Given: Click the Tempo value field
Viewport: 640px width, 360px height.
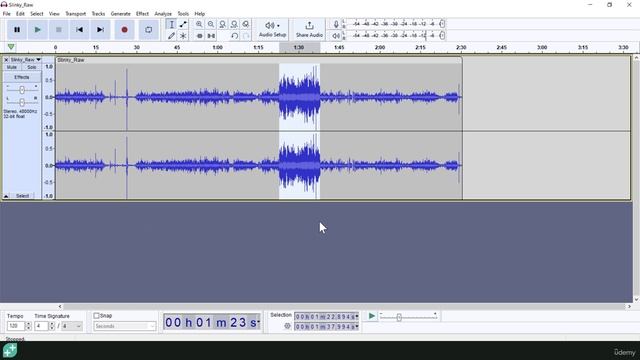Looking at the screenshot, I should (15, 326).
